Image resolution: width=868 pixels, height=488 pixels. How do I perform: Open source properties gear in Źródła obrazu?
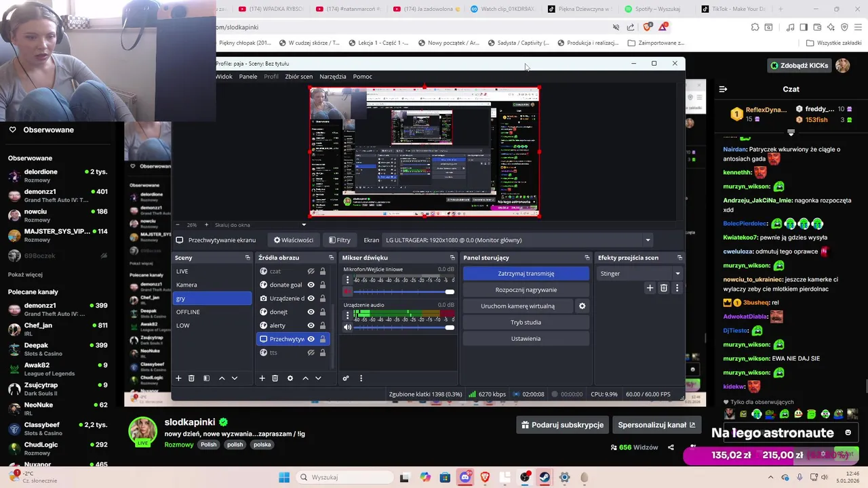click(290, 378)
